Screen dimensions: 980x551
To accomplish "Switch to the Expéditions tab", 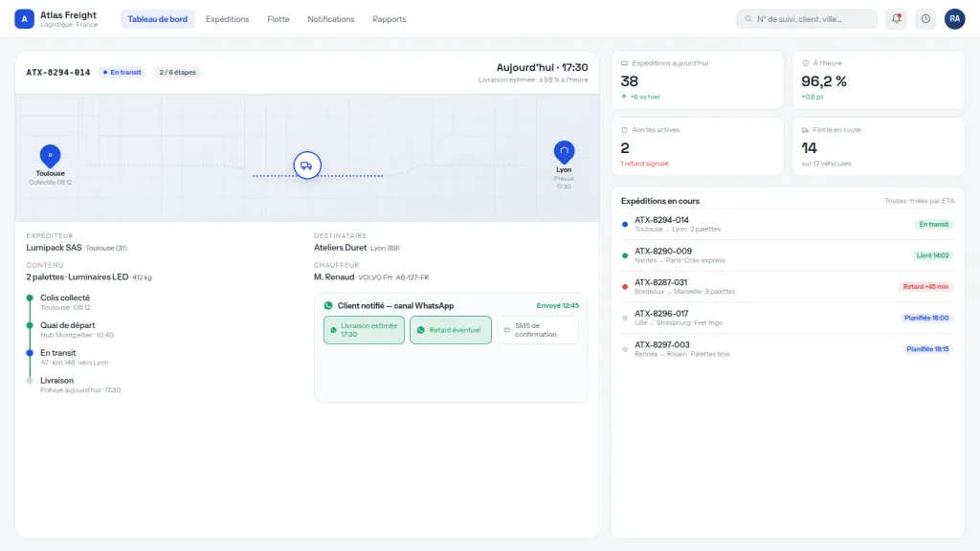I will click(227, 19).
